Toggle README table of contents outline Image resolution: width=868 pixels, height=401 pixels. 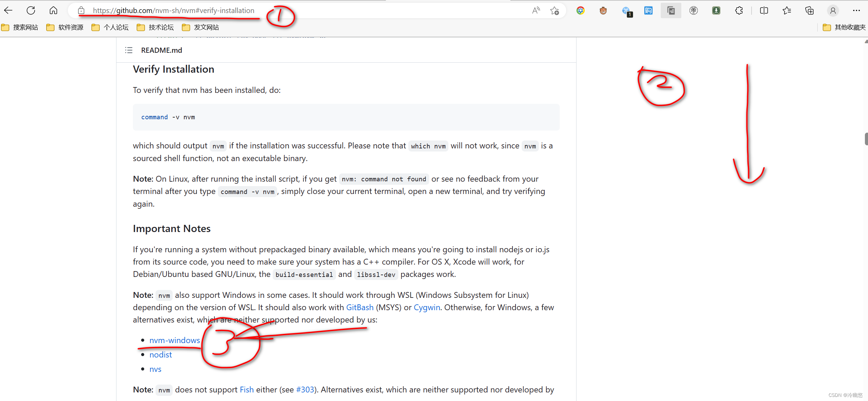click(129, 50)
